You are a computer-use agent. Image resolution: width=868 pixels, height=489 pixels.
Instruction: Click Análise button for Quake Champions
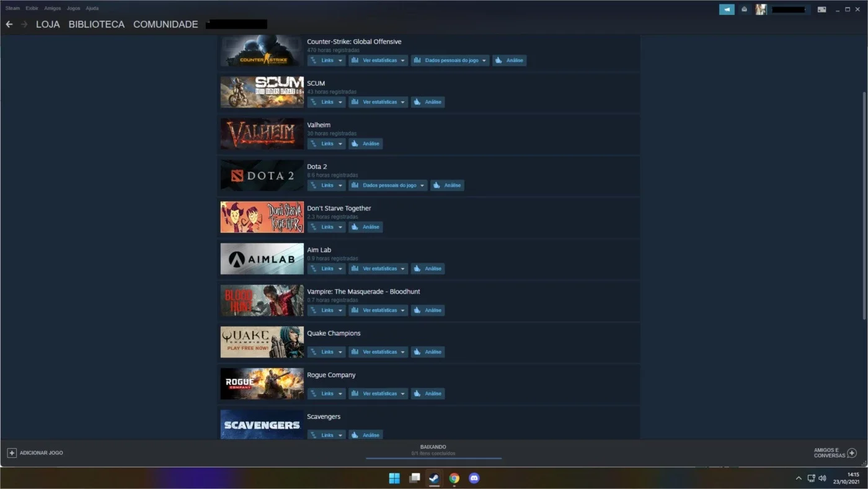tap(428, 351)
